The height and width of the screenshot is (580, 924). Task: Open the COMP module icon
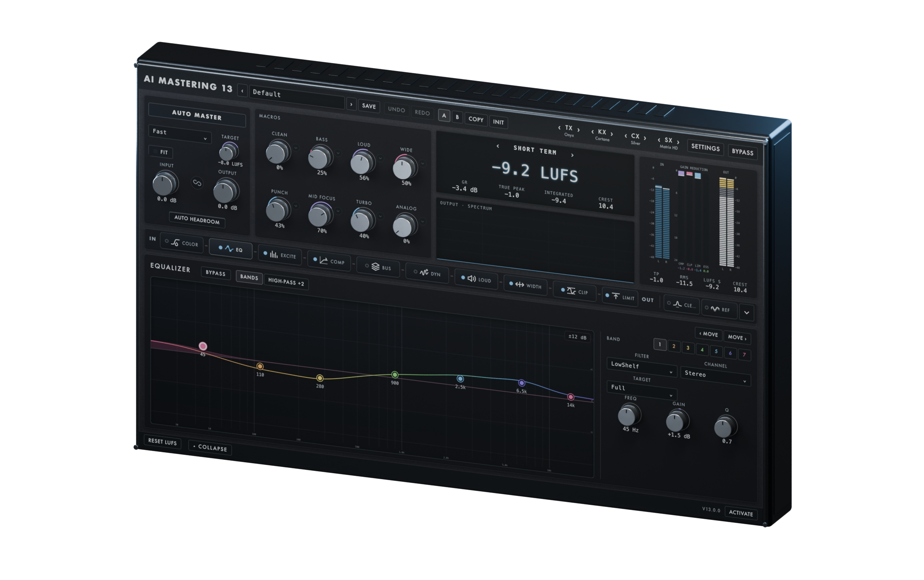coord(323,261)
